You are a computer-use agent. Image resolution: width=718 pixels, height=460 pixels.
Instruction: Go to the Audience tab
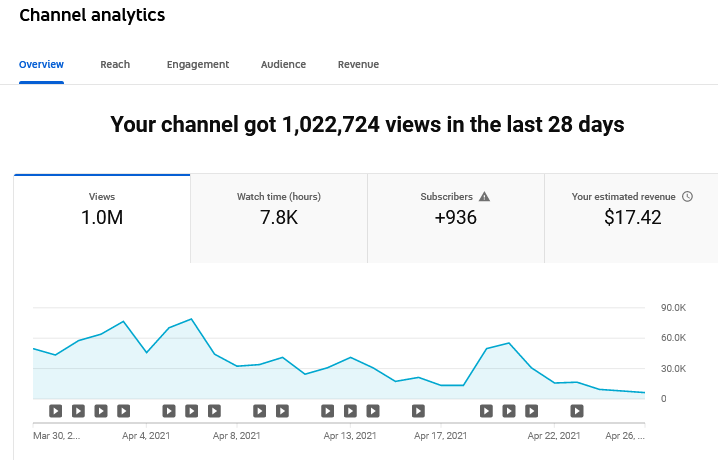pyautogui.click(x=283, y=65)
